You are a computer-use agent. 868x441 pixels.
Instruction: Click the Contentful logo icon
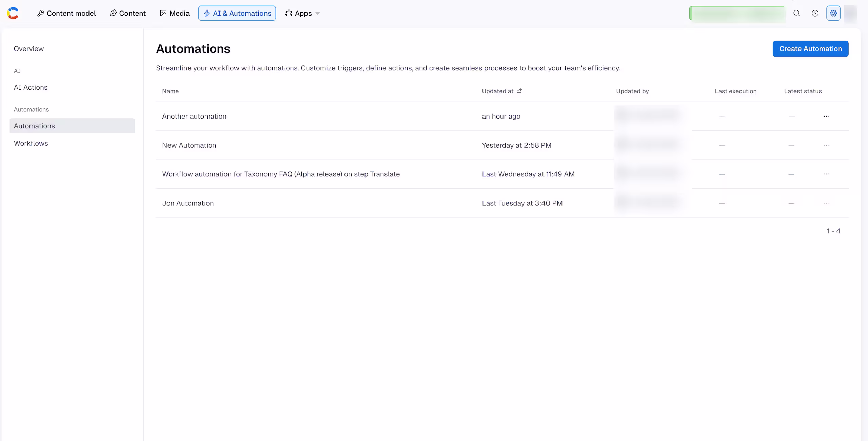[x=13, y=13]
